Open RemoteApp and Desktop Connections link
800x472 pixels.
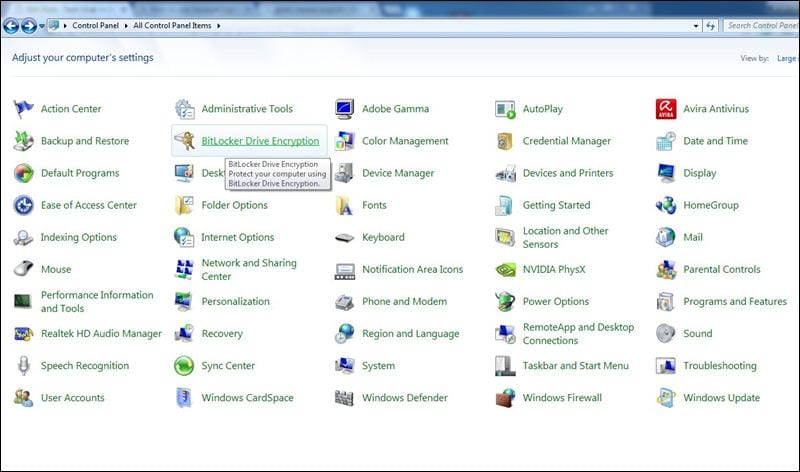578,334
